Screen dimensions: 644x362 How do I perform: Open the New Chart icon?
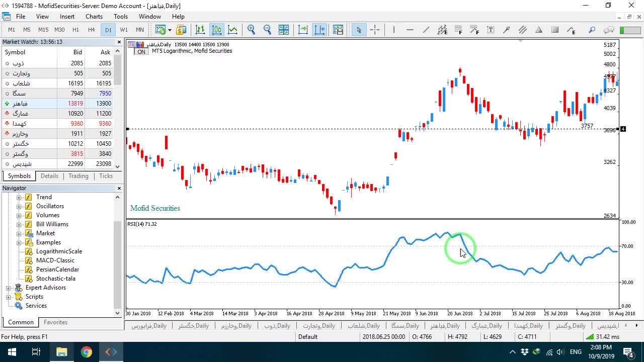[x=160, y=30]
